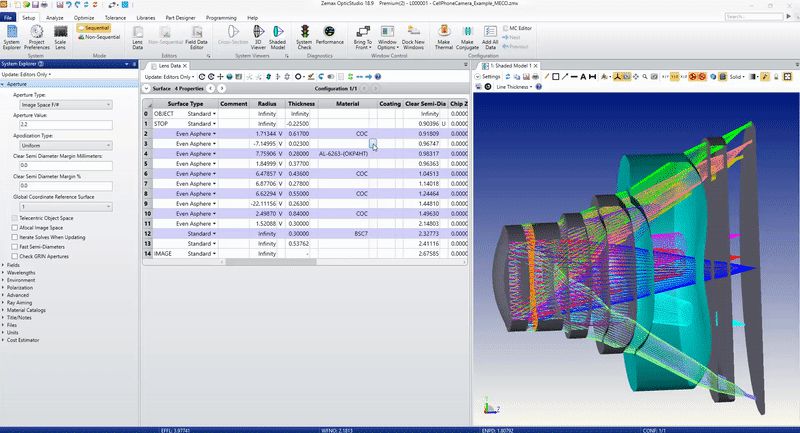
Task: Click the BSC7 material cell
Action: pos(344,234)
